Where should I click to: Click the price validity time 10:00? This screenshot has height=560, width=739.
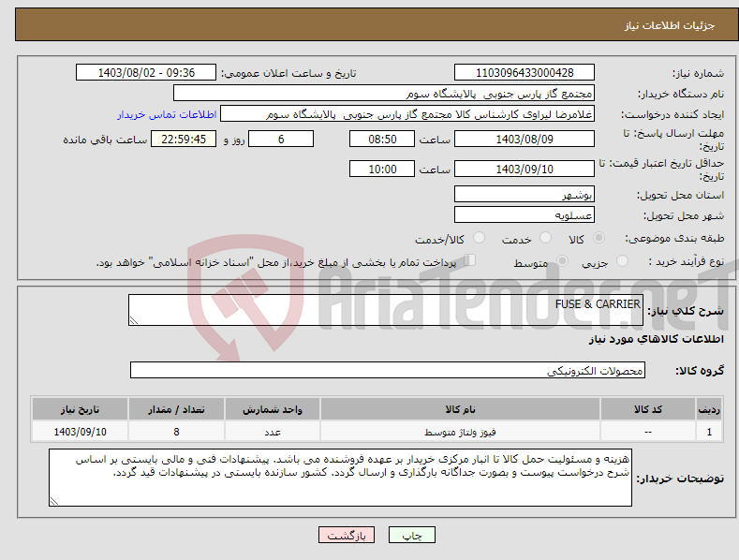tap(382, 169)
